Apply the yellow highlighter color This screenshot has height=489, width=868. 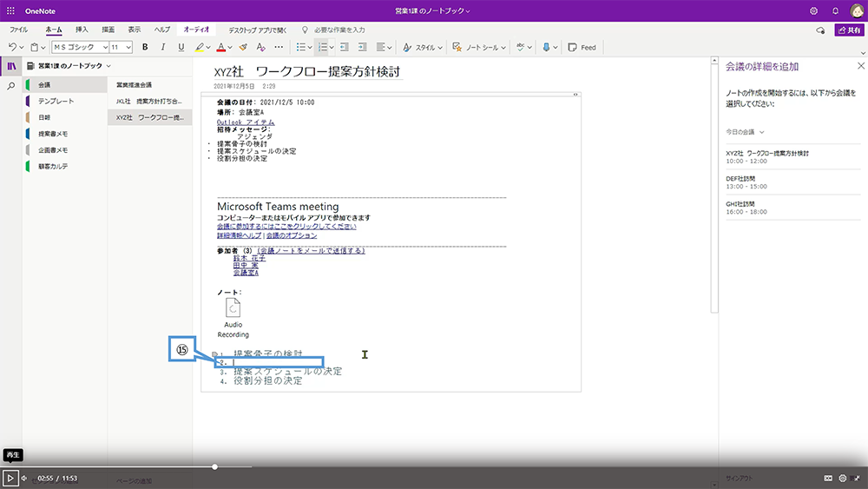point(200,47)
